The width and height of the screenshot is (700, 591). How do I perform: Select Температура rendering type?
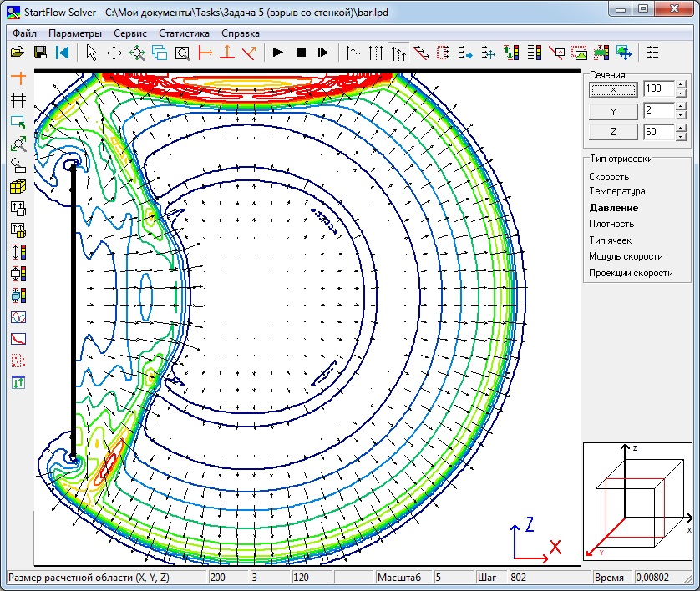pyautogui.click(x=617, y=191)
